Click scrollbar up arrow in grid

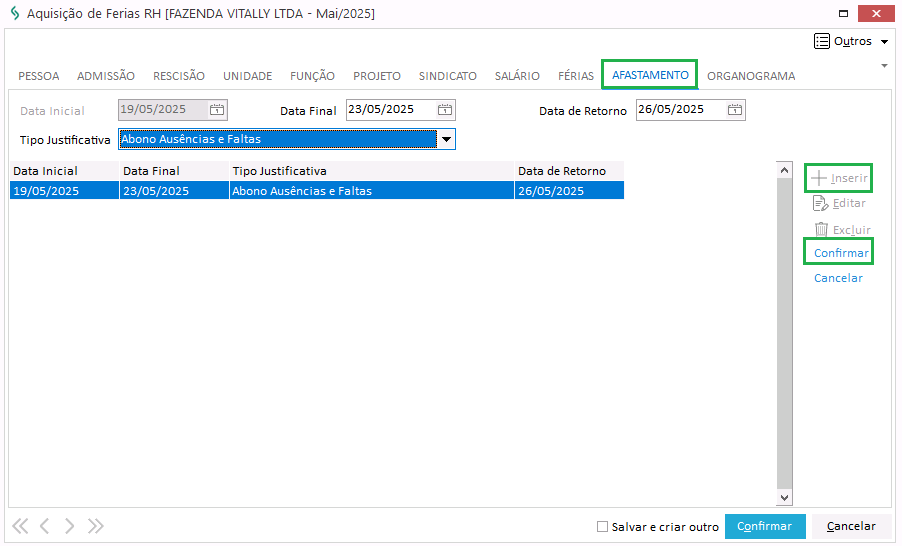[784, 170]
